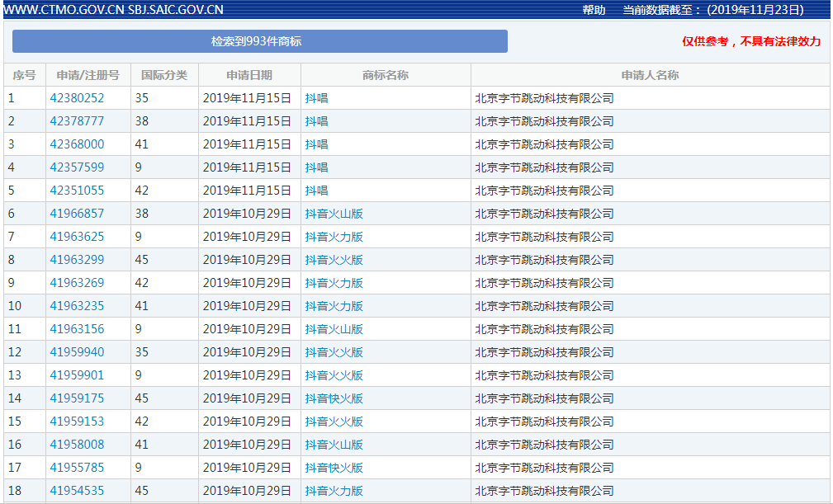Open application number 42380252

click(77, 98)
